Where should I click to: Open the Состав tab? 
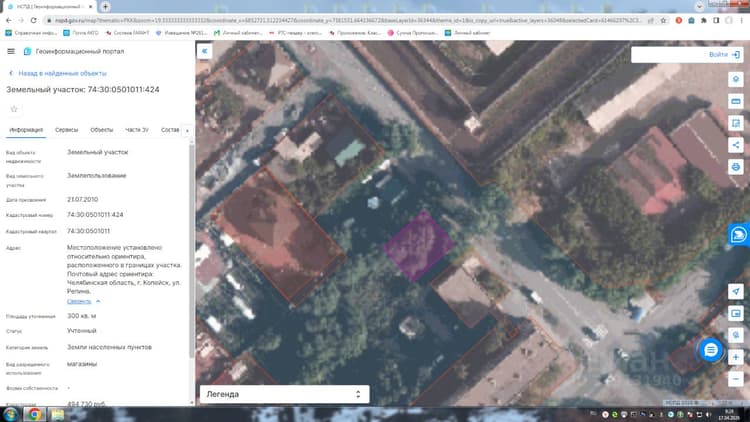point(170,130)
